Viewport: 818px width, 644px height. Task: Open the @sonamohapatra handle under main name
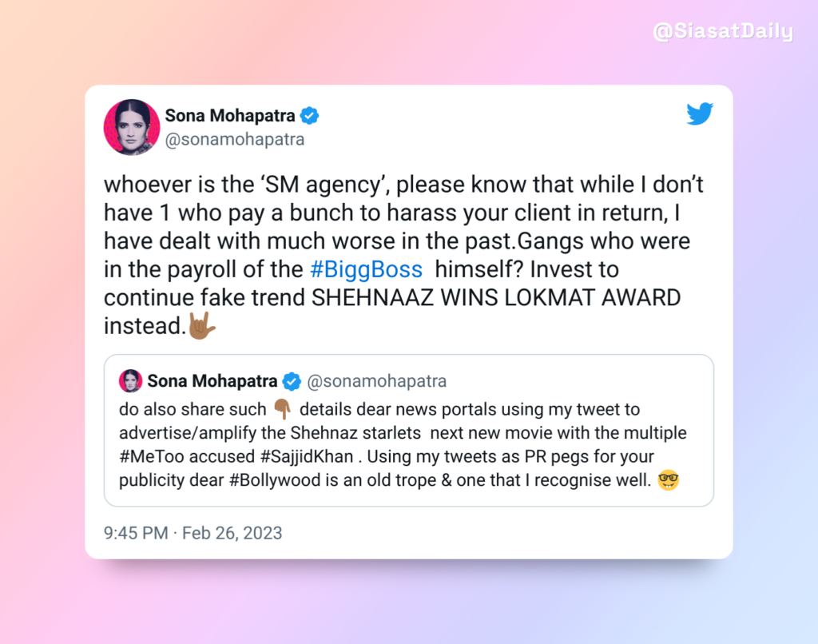coord(235,139)
